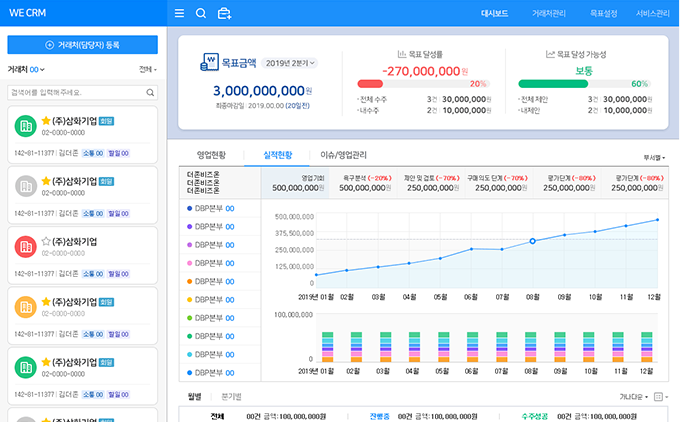Open the 전체 filter dropdown in sidebar
This screenshot has width=680, height=422.
[x=148, y=69]
